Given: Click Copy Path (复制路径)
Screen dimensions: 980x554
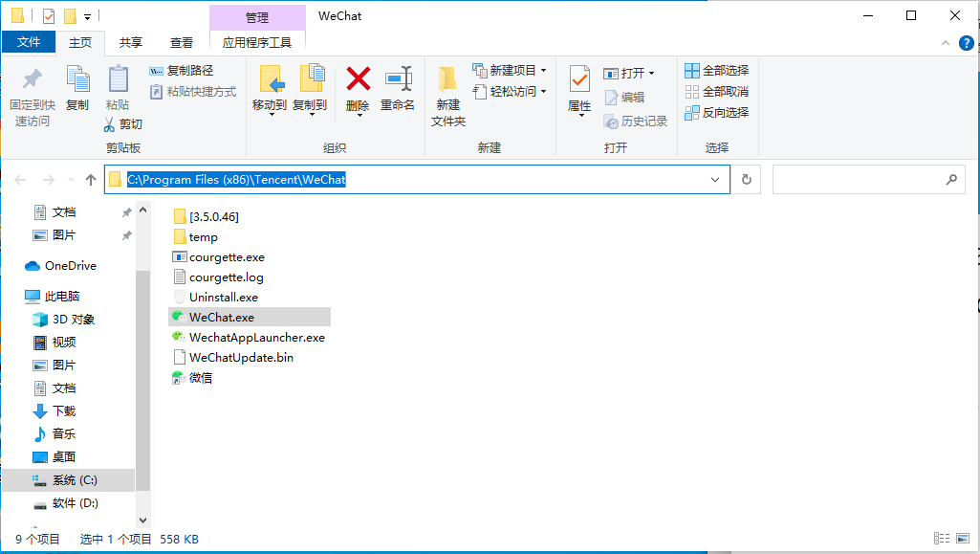Looking at the screenshot, I should pyautogui.click(x=182, y=71).
